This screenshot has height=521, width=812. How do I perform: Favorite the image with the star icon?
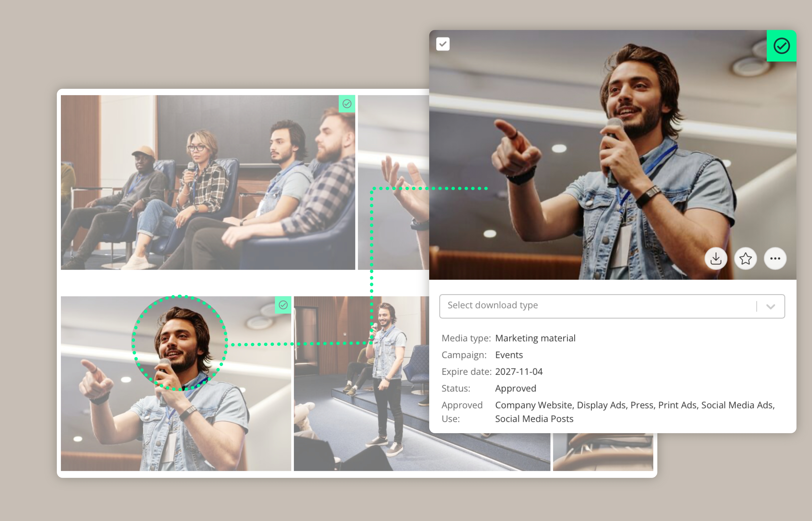pos(745,259)
